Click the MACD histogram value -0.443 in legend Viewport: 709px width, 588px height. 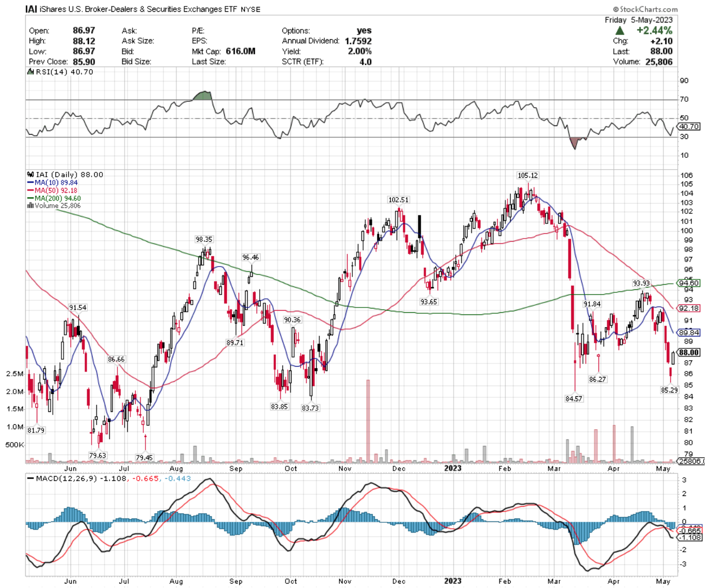click(x=178, y=478)
